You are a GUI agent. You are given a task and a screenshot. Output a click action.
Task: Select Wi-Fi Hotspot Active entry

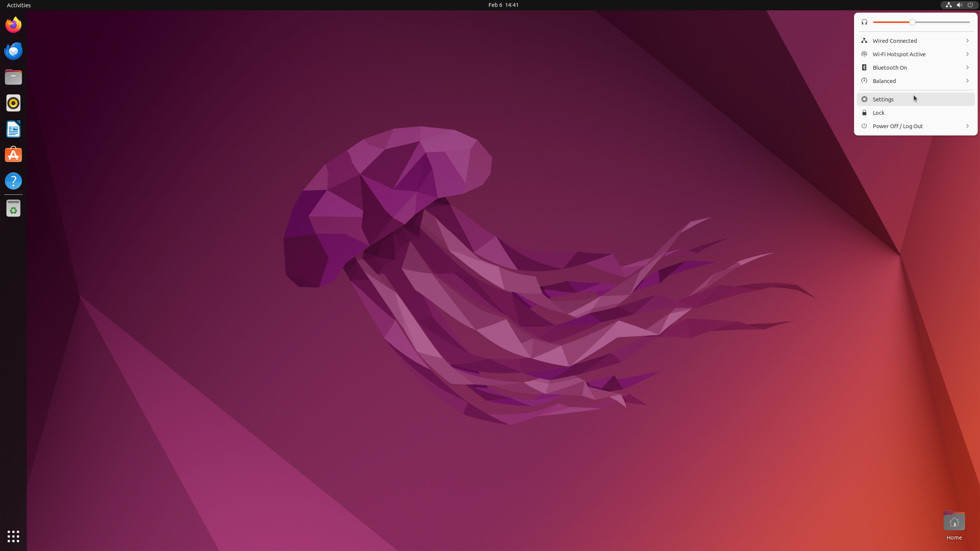[916, 54]
